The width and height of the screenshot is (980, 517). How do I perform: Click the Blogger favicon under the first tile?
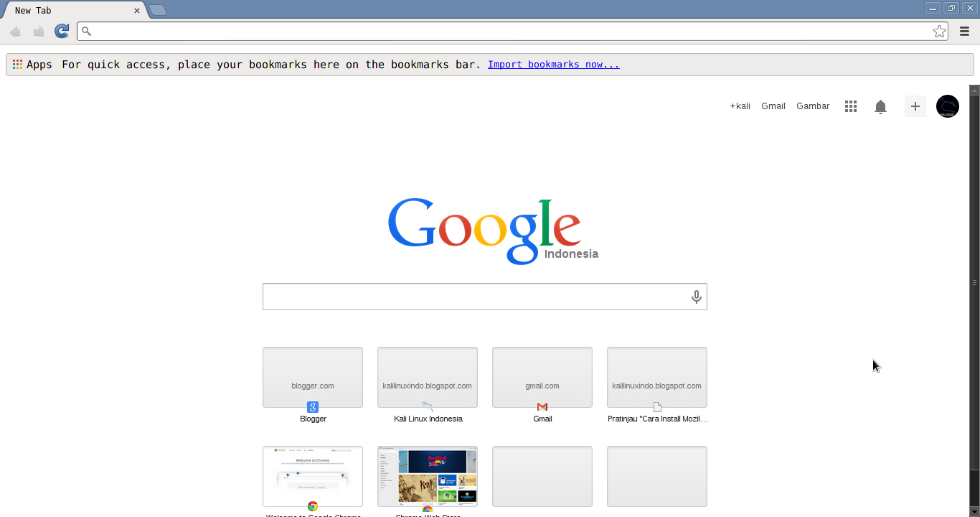pos(313,407)
